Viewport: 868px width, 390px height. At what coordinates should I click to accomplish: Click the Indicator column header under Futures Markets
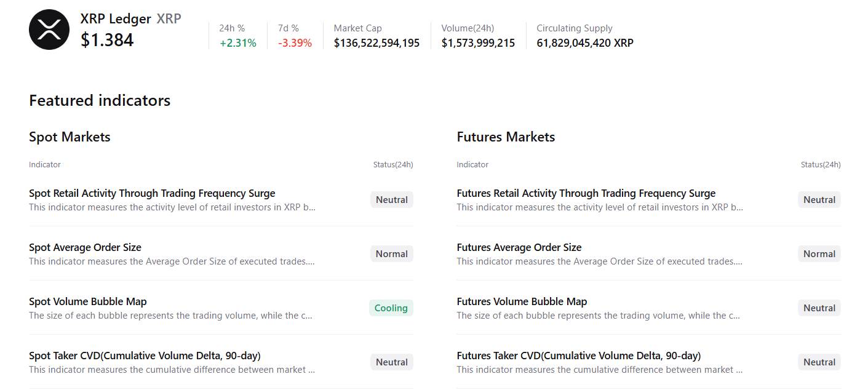pyautogui.click(x=472, y=164)
